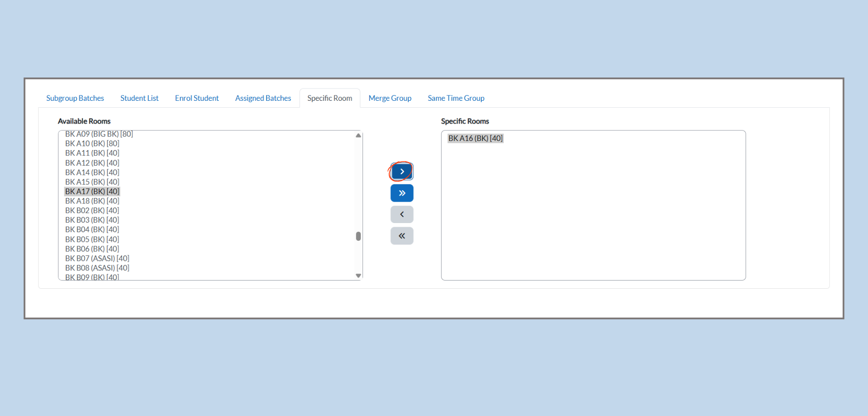
Task: Go to the Enrol Student tab
Action: click(x=197, y=98)
